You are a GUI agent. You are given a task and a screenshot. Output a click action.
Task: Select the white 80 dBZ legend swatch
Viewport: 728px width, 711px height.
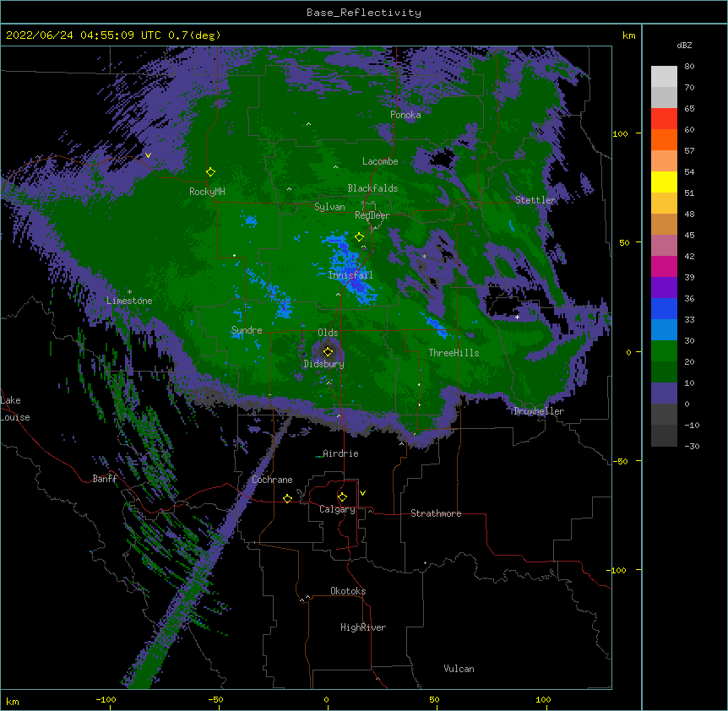coord(664,77)
